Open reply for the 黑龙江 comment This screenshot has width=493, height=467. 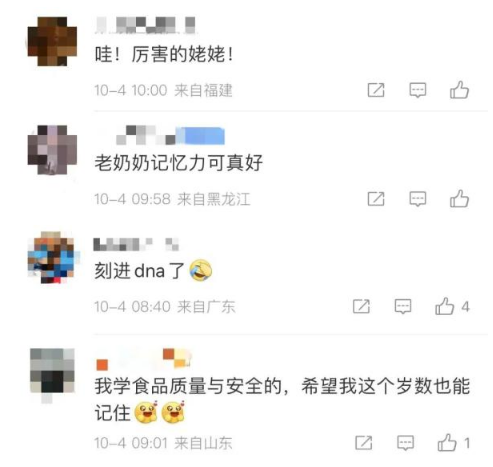coord(418,199)
